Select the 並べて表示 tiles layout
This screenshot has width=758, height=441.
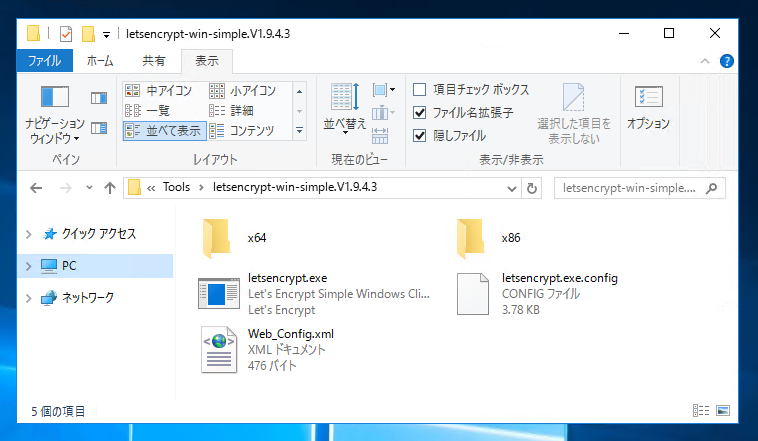coord(165,131)
